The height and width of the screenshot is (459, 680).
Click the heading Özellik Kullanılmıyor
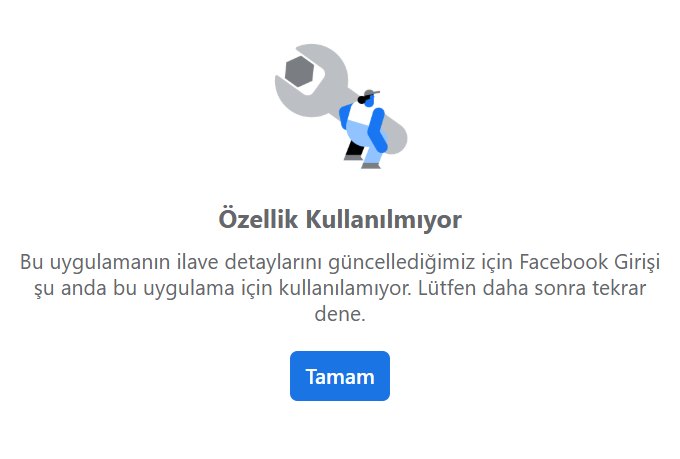coord(340,219)
